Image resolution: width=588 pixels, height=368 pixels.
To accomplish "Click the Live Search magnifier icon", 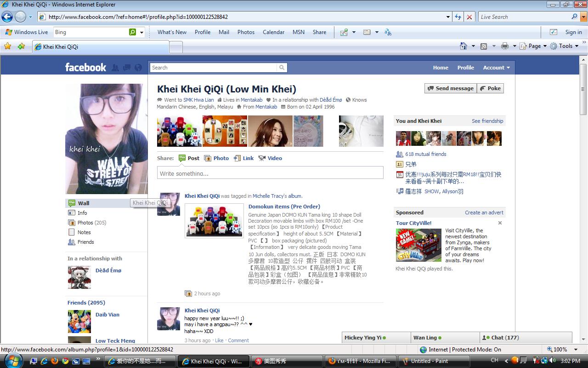I will tap(574, 17).
